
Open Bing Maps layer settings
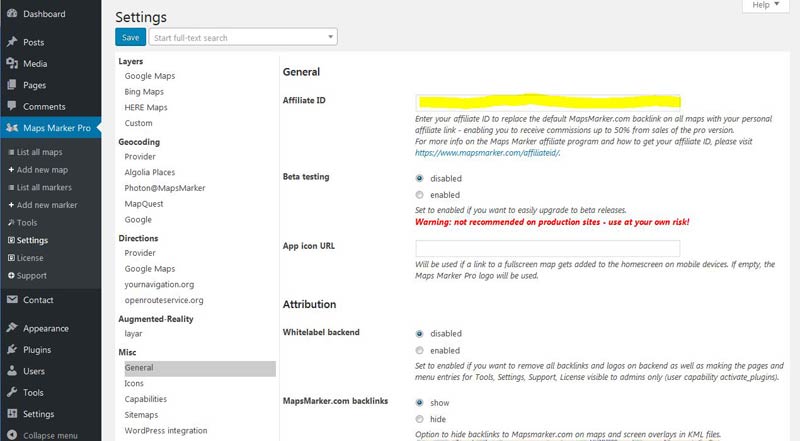pos(144,91)
